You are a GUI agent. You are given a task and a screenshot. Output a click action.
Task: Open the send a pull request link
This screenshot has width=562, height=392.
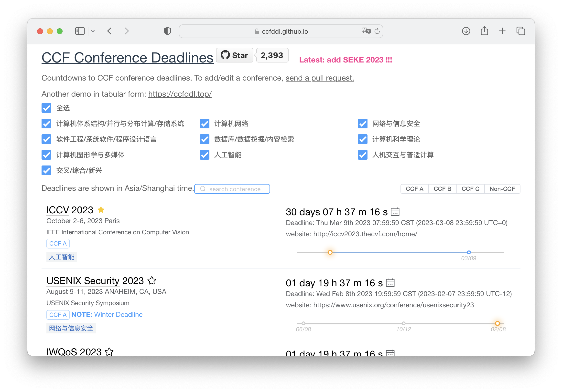pos(320,78)
